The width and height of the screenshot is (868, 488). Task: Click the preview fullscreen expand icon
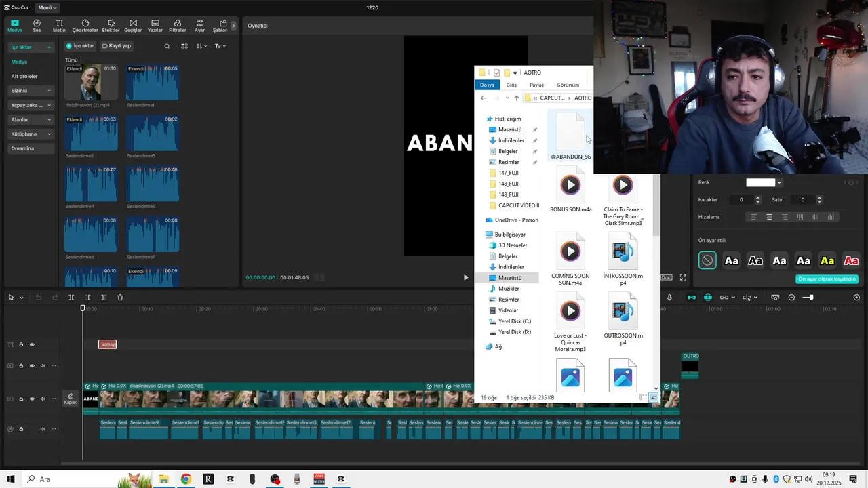[683, 277]
